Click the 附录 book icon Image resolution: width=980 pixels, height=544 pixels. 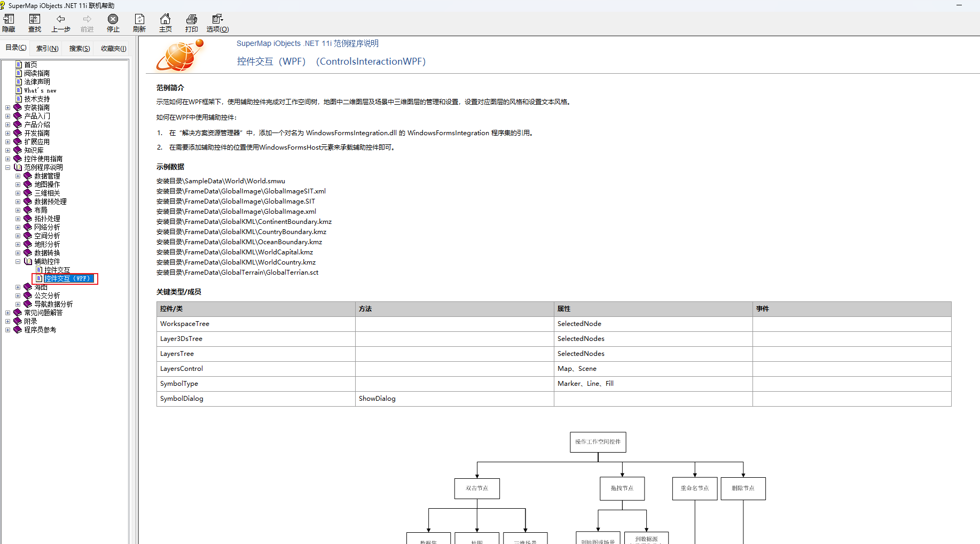[18, 321]
